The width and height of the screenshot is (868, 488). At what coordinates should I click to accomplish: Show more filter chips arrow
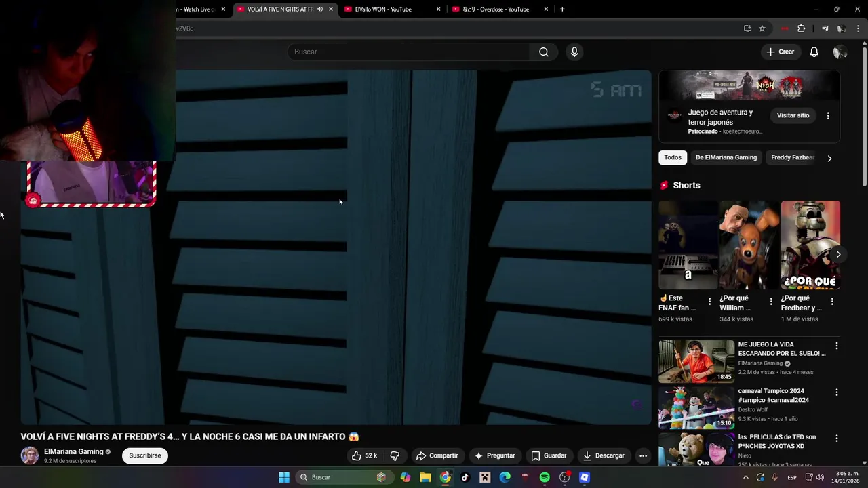pos(829,158)
